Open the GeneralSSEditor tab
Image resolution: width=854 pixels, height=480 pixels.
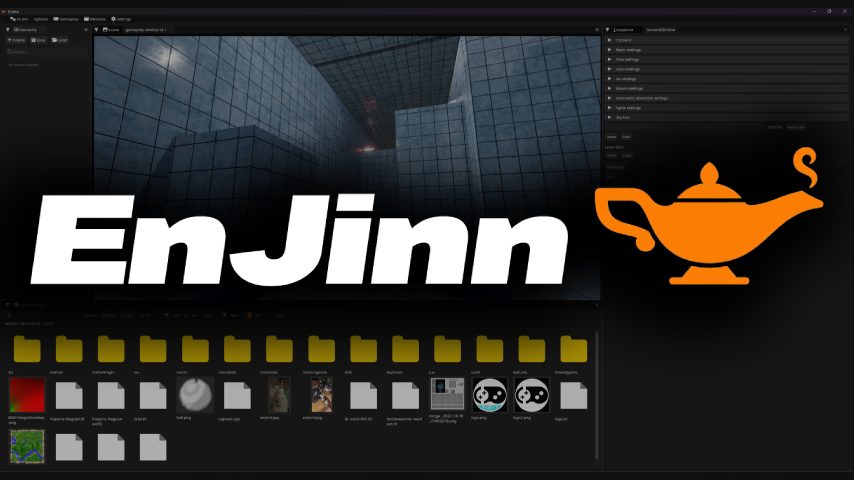661,30
